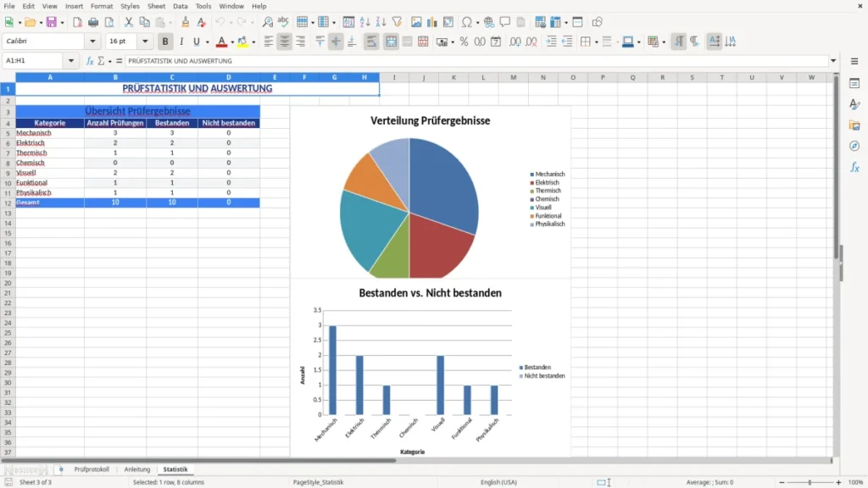This screenshot has width=868, height=488.
Task: Expand the formula bar dropdown arrow
Action: 833,61
